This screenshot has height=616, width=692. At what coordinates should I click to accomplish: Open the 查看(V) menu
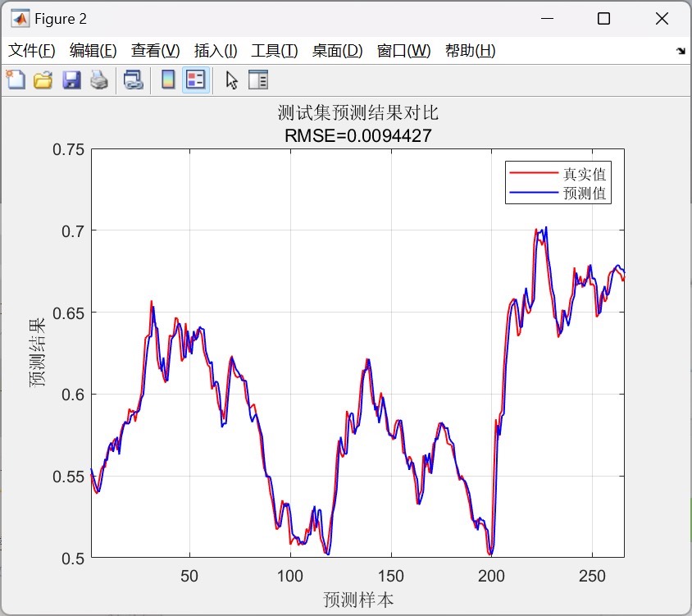(155, 51)
